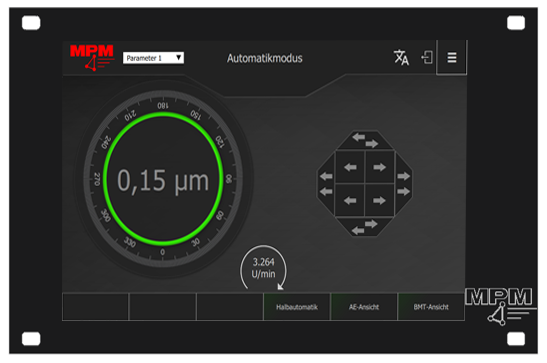Open the hamburger menu
This screenshot has width=547, height=363.
point(452,58)
